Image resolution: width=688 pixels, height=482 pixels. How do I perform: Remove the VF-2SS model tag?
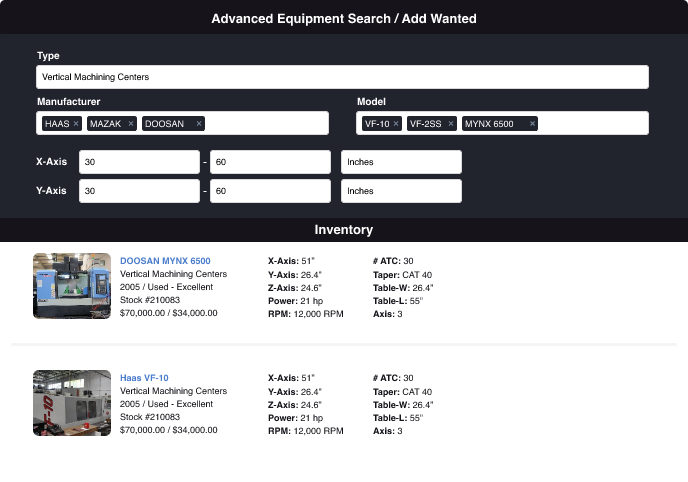point(451,124)
